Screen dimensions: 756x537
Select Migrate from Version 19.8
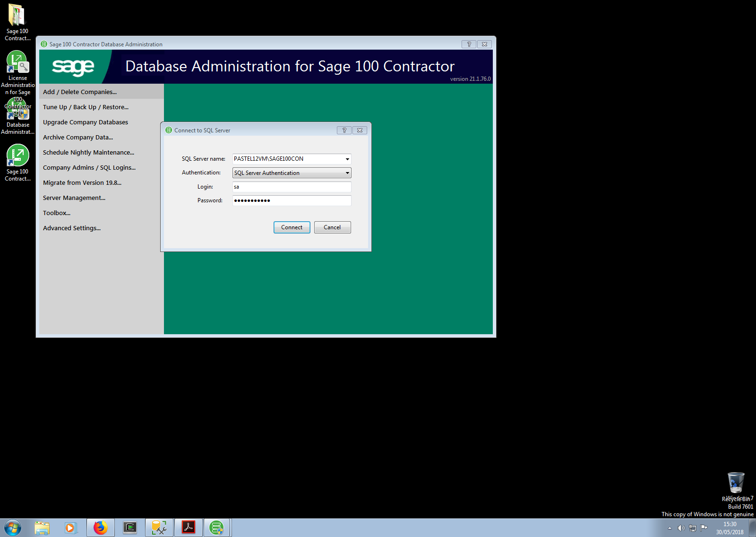[102, 182]
